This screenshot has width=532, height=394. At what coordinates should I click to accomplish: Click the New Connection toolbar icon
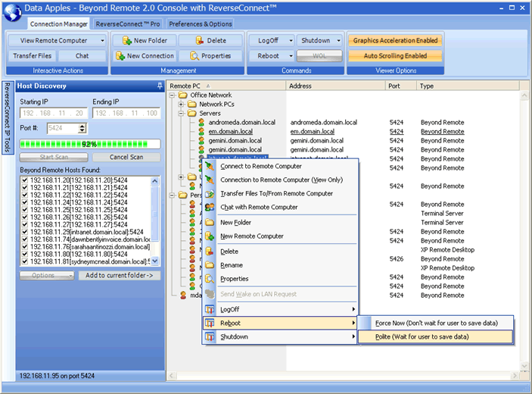(x=120, y=56)
